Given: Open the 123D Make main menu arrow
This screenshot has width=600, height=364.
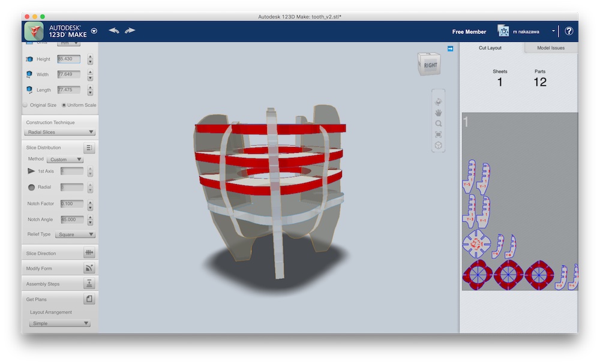Looking at the screenshot, I should click(x=94, y=31).
